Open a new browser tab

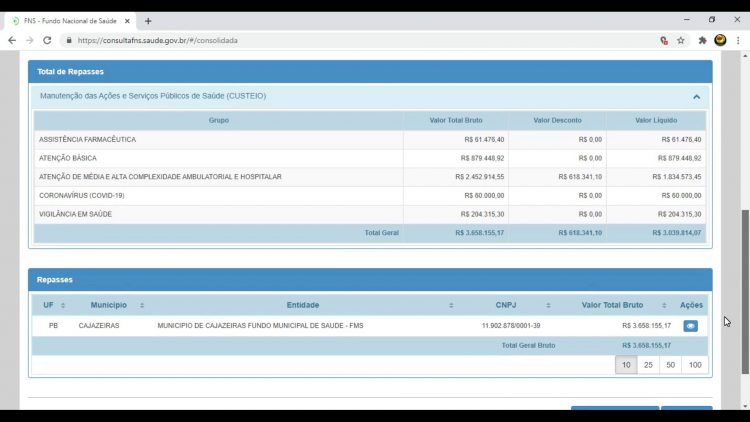pos(148,20)
